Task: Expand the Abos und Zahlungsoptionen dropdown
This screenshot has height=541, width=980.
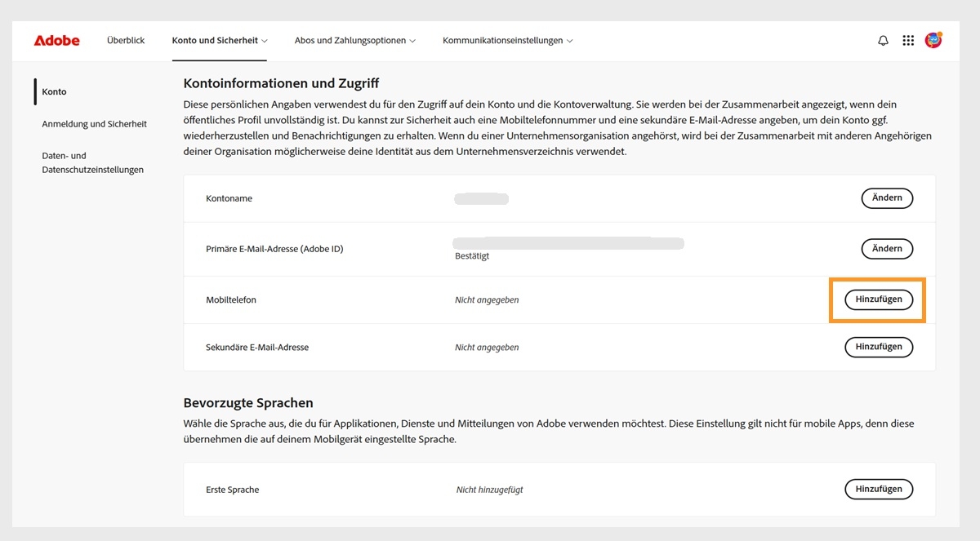Action: click(354, 40)
